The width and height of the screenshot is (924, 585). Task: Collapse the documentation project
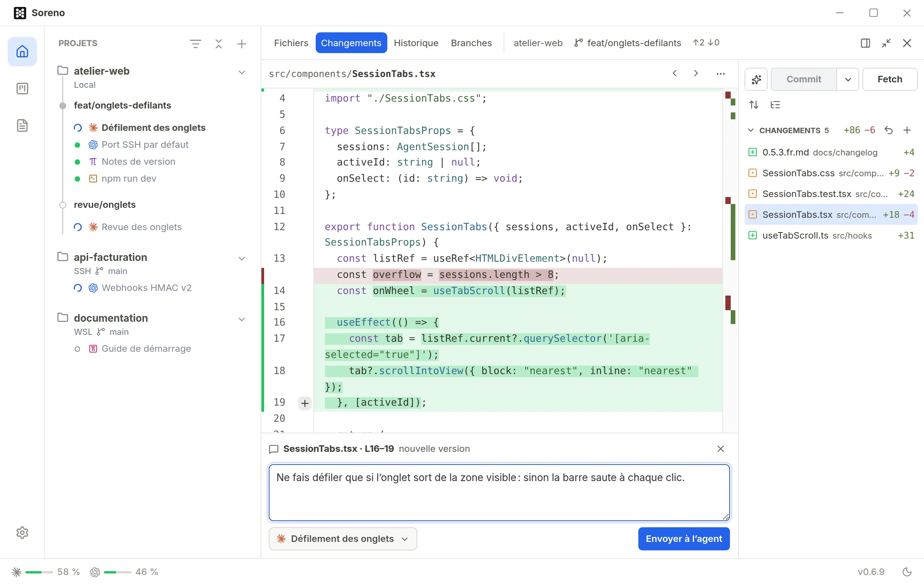pos(242,319)
